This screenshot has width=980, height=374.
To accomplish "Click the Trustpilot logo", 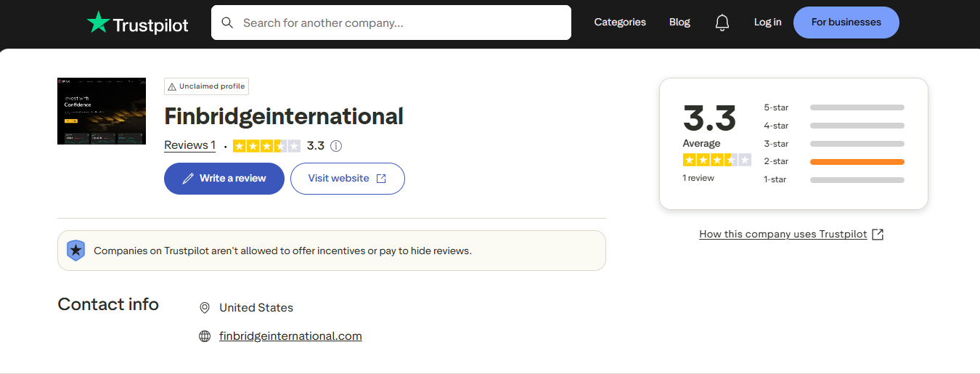I will pos(137,23).
